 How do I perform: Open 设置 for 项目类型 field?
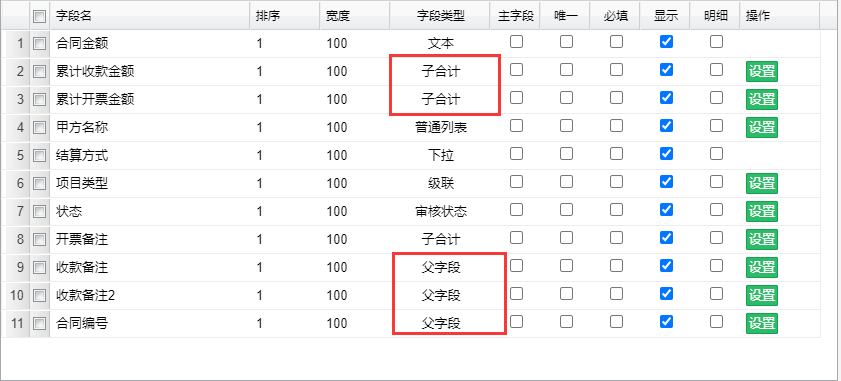(762, 183)
